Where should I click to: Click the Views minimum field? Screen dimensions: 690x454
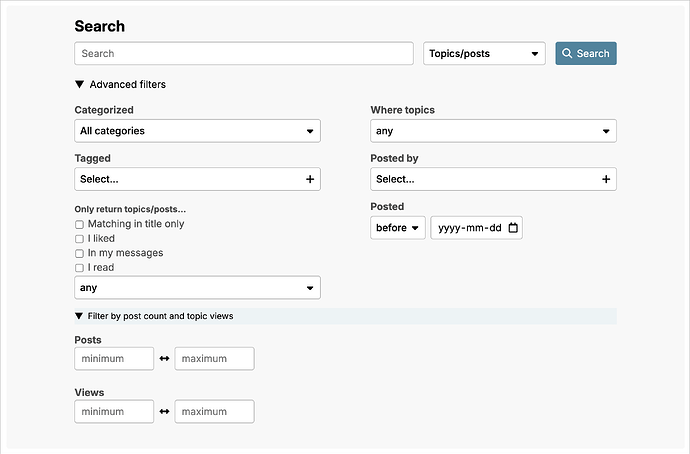click(x=114, y=411)
